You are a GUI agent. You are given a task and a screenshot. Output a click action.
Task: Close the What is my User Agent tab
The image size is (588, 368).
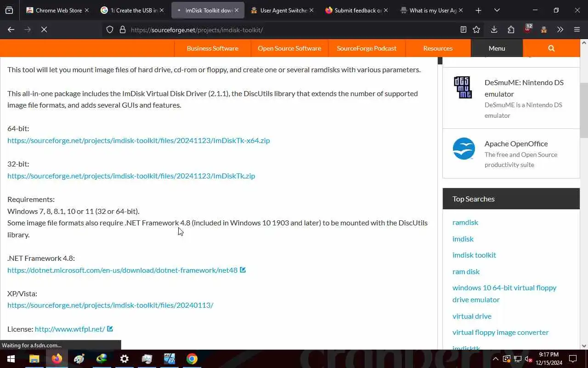tap(461, 10)
